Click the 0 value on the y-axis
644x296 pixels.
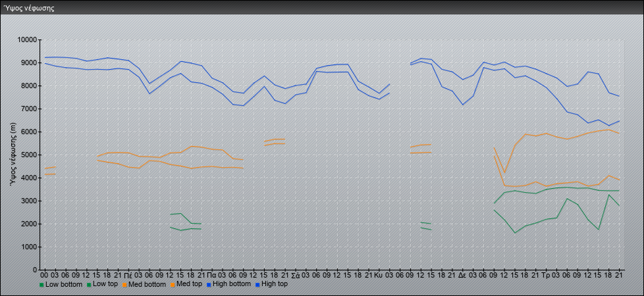point(35,270)
